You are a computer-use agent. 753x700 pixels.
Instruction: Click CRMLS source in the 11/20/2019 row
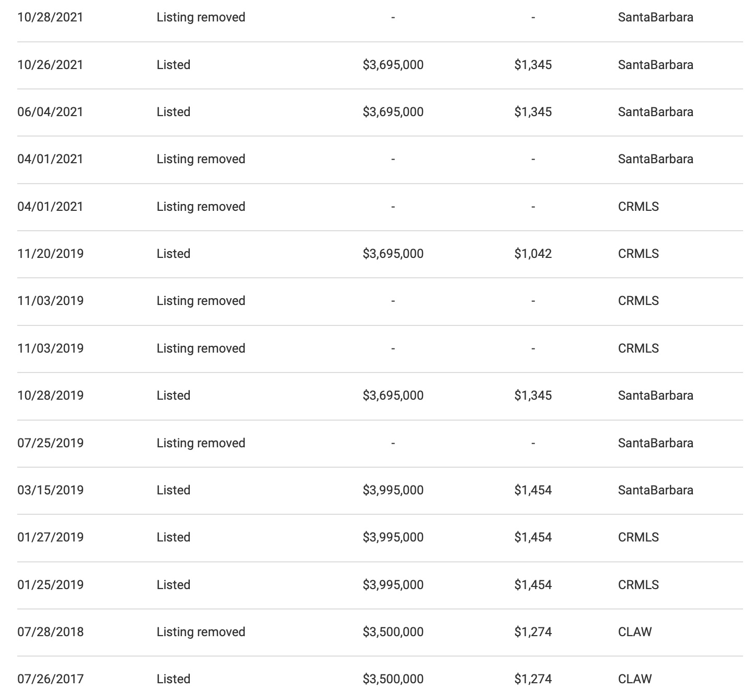coord(638,254)
